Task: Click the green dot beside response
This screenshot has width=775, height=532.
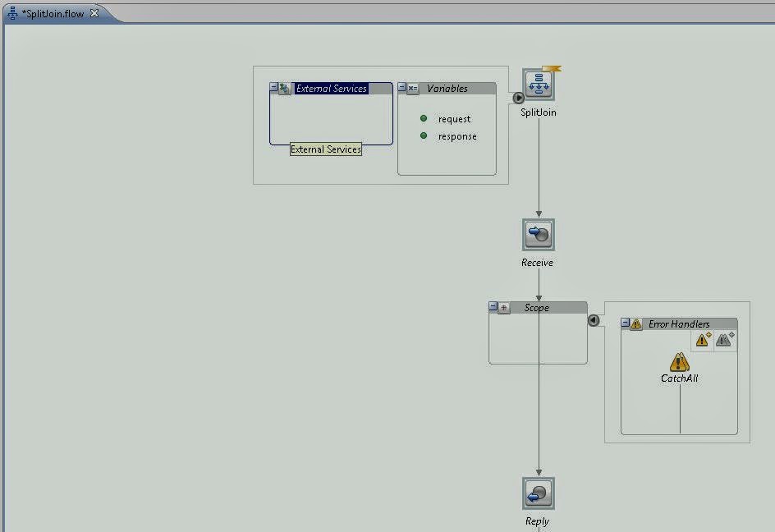Action: tap(424, 135)
